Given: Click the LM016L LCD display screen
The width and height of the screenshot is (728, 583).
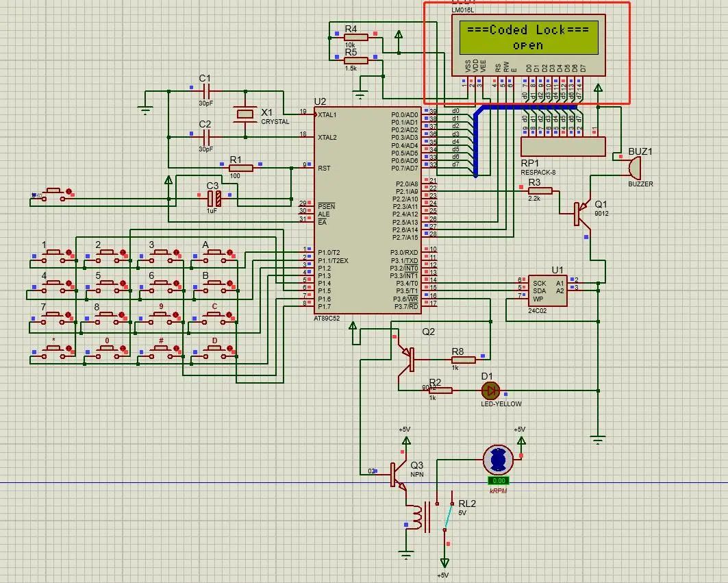Looking at the screenshot, I should [528, 38].
